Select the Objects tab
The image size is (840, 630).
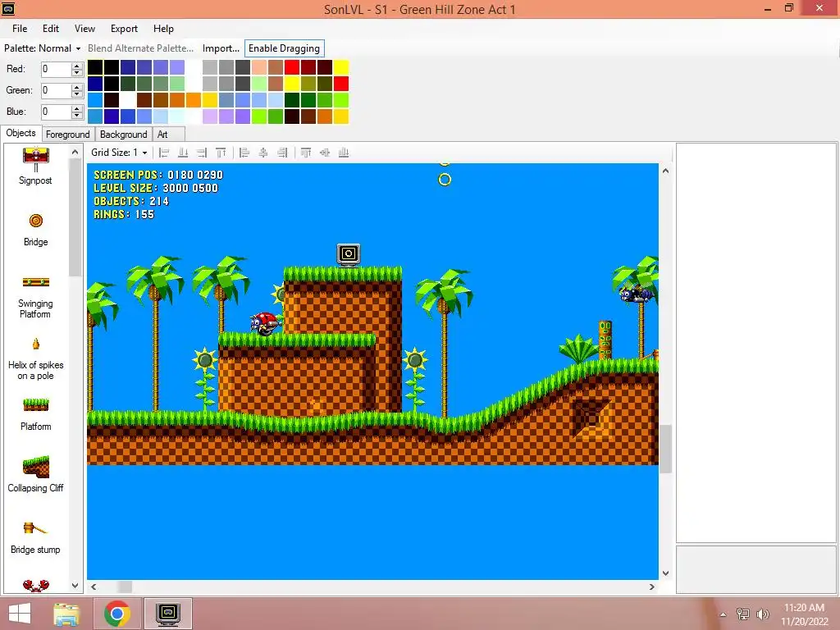click(21, 133)
